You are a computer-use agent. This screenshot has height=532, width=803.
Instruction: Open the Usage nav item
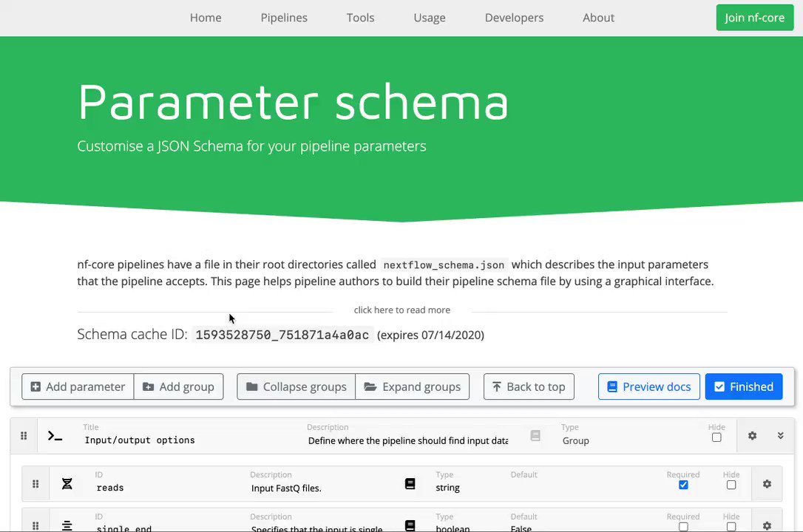429,18
